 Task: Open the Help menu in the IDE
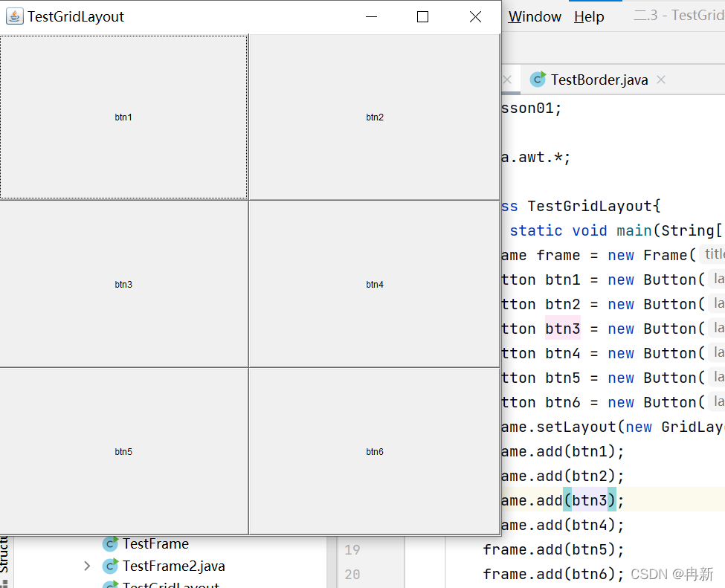click(589, 16)
